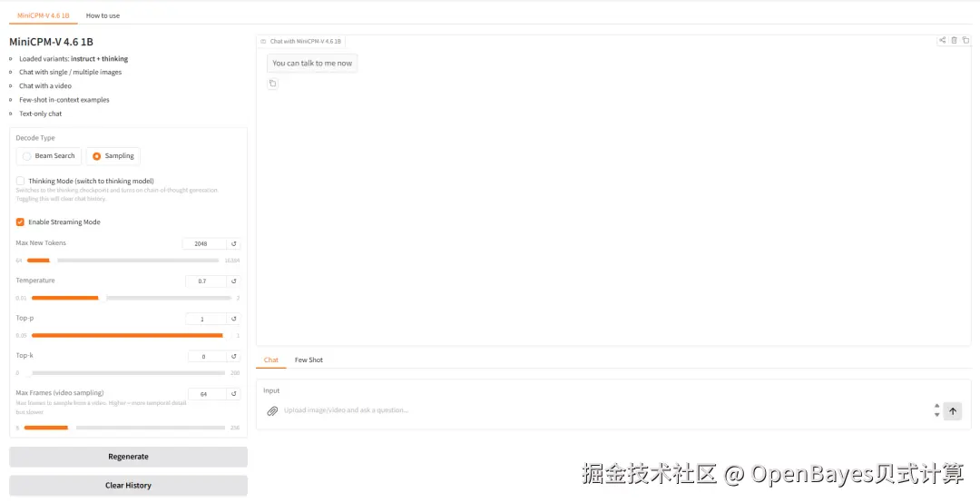Click the share conversation icon
Screen dimensions: 980x503
(x=942, y=40)
